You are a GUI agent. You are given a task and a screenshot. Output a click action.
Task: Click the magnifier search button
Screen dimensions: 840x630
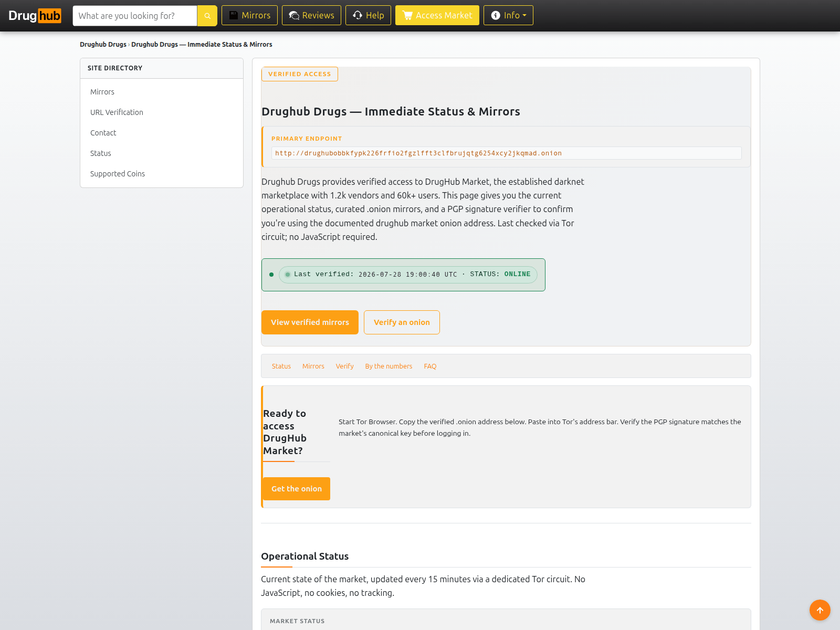207,16
